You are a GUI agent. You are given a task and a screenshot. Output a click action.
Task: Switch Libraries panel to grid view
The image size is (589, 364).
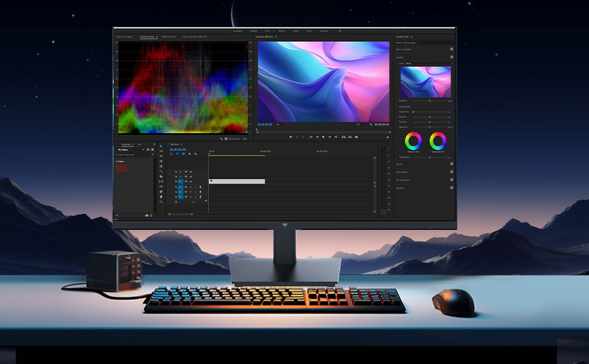tap(148, 150)
